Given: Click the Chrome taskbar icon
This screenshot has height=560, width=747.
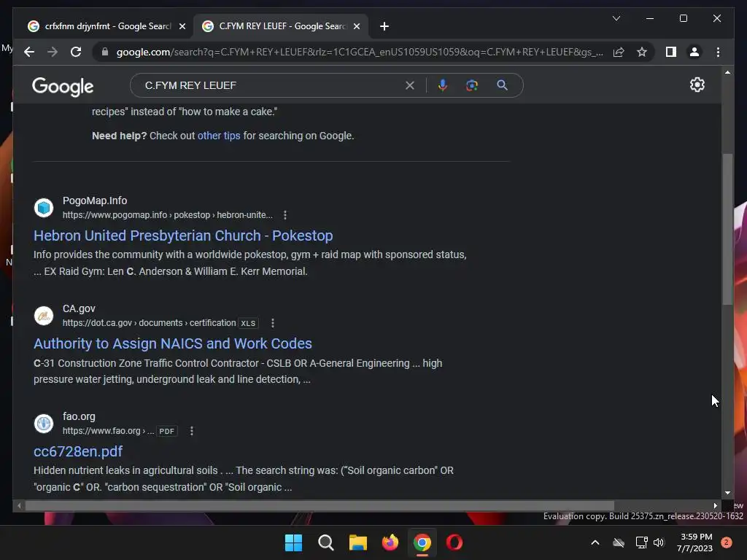Looking at the screenshot, I should pyautogui.click(x=422, y=542).
